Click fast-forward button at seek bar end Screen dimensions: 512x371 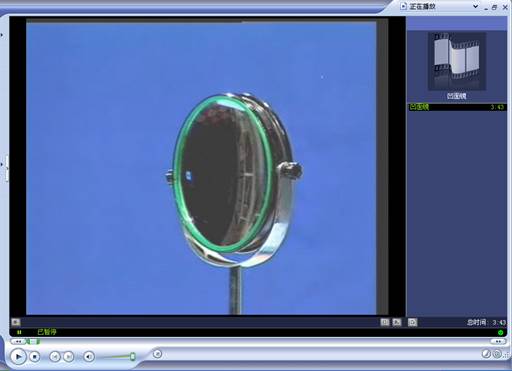click(498, 342)
